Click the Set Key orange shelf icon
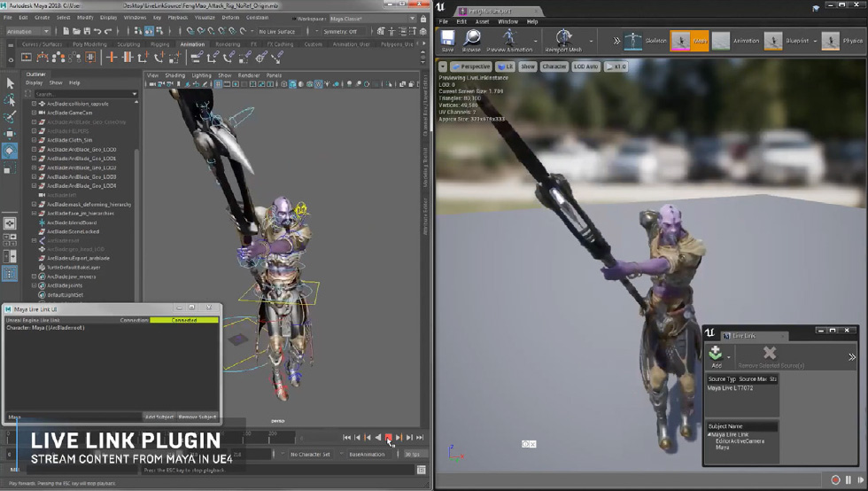 tap(111, 57)
